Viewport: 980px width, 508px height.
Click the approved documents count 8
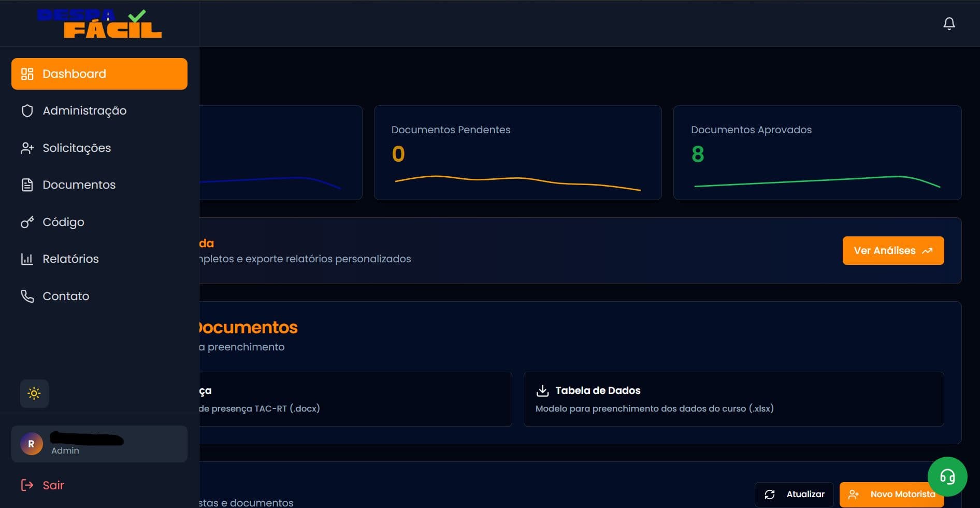pos(698,154)
